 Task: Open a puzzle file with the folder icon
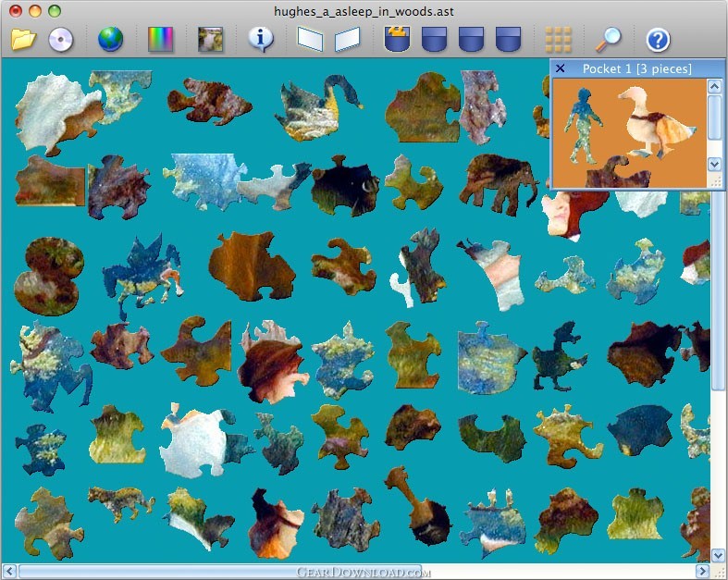click(x=24, y=39)
